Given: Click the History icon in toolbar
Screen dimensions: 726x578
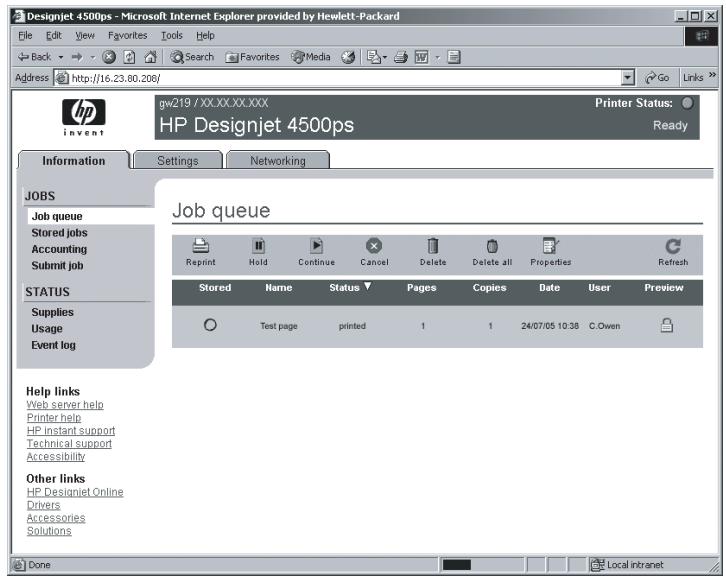Looking at the screenshot, I should 348,57.
